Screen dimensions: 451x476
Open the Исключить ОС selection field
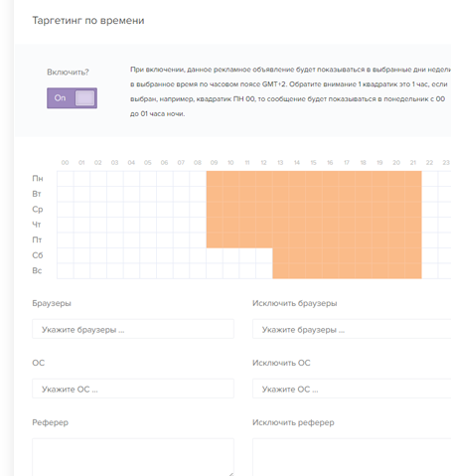352,389
